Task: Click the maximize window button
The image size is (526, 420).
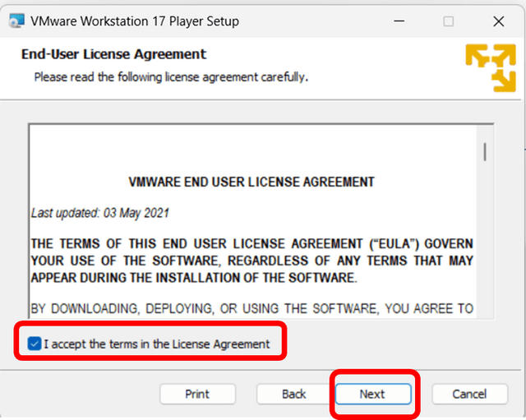Action: [448, 21]
